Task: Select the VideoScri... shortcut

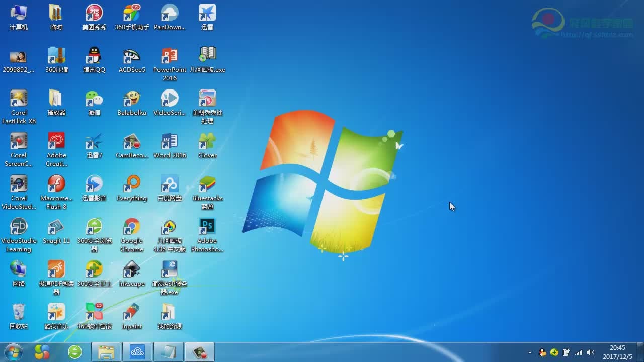Action: [170, 103]
